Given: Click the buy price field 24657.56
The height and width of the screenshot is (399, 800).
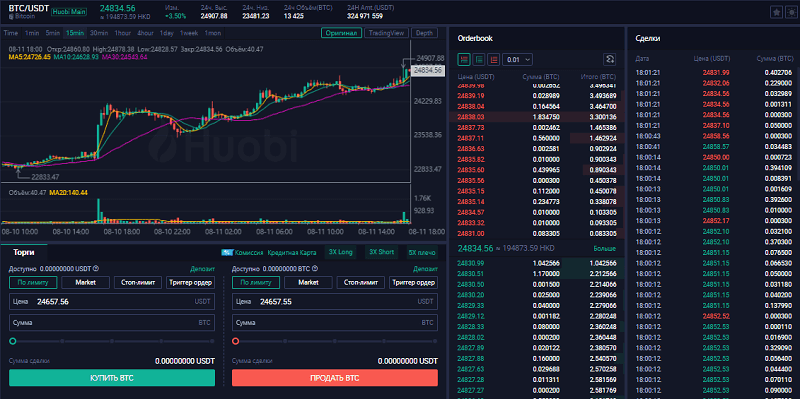Looking at the screenshot, I should [x=112, y=302].
